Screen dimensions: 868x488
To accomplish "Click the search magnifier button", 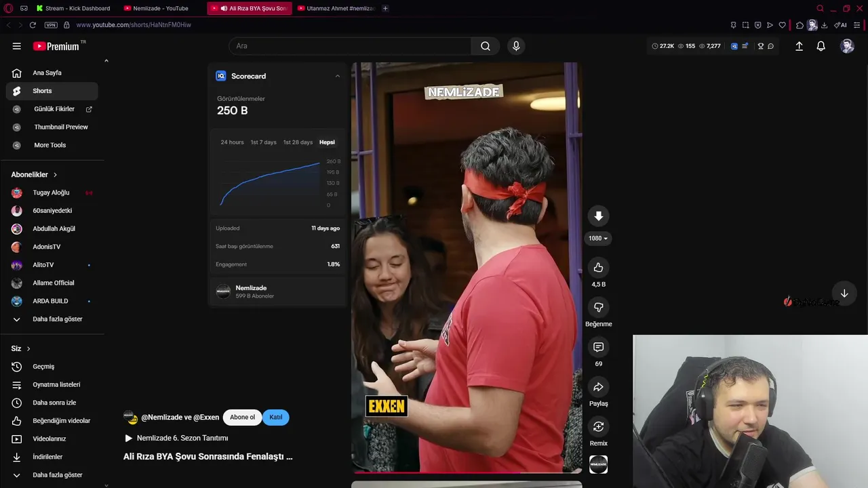I will click(x=486, y=46).
